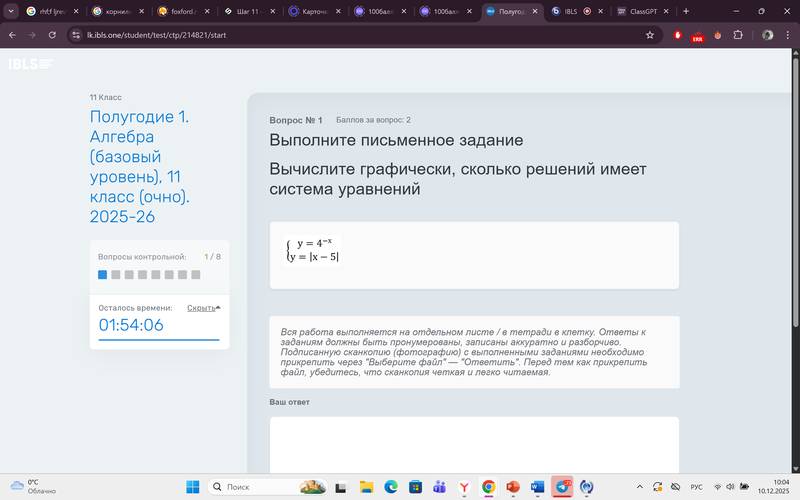Open Microsoft Word from the taskbar

(x=538, y=486)
